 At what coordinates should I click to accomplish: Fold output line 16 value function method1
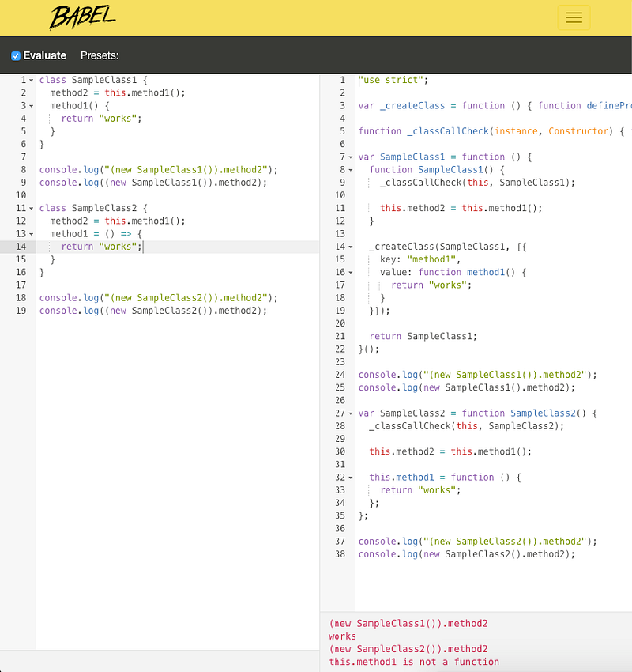tap(351, 273)
